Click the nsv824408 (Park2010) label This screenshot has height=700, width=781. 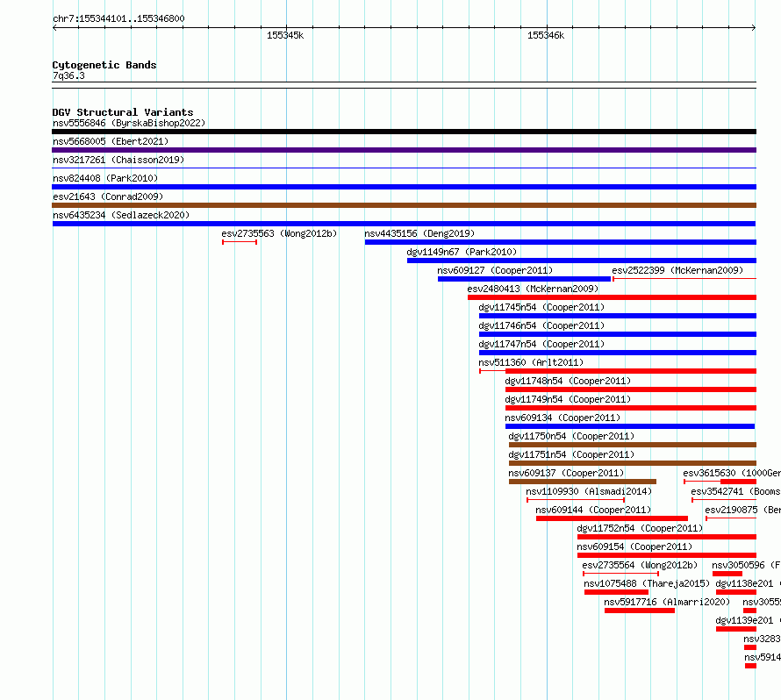click(105, 178)
